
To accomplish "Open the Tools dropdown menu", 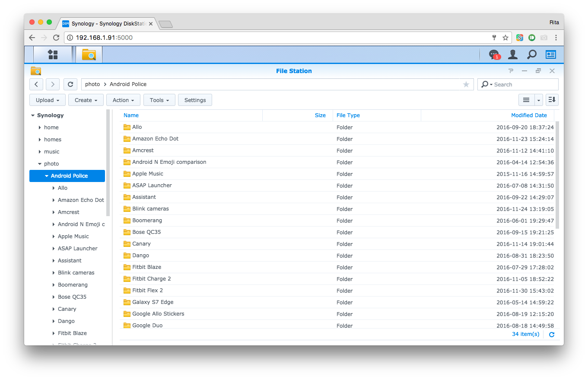I will point(159,100).
